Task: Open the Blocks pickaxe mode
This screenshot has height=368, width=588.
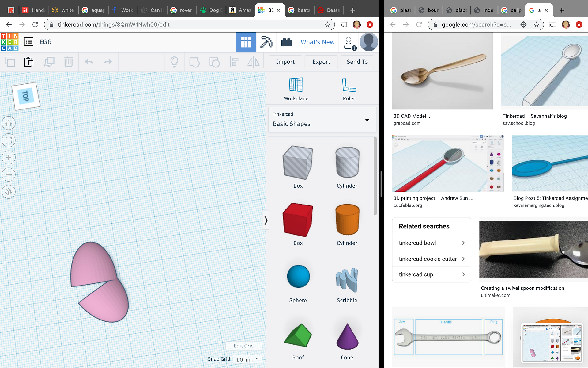Action: click(x=266, y=42)
